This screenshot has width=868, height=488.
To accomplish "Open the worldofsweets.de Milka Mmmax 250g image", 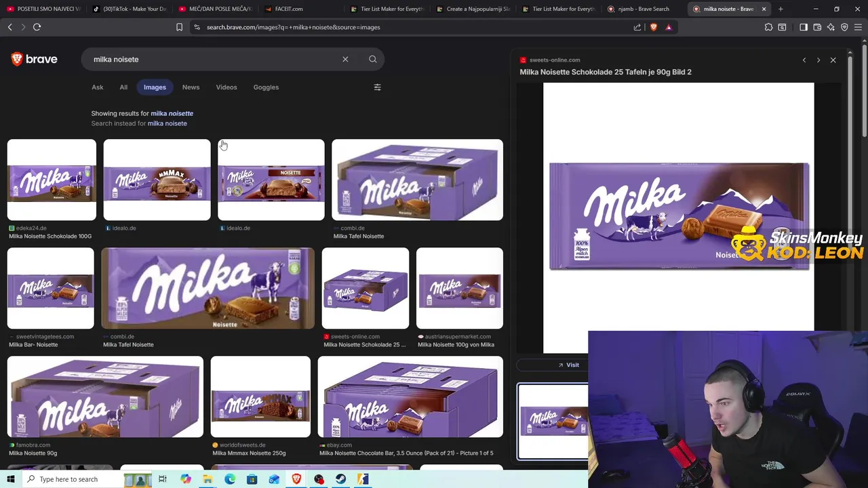I will click(x=260, y=397).
